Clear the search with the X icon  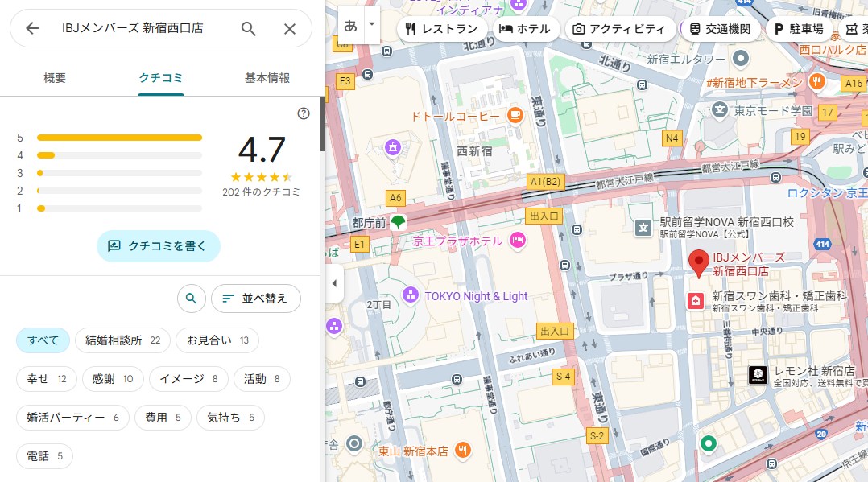[x=290, y=29]
